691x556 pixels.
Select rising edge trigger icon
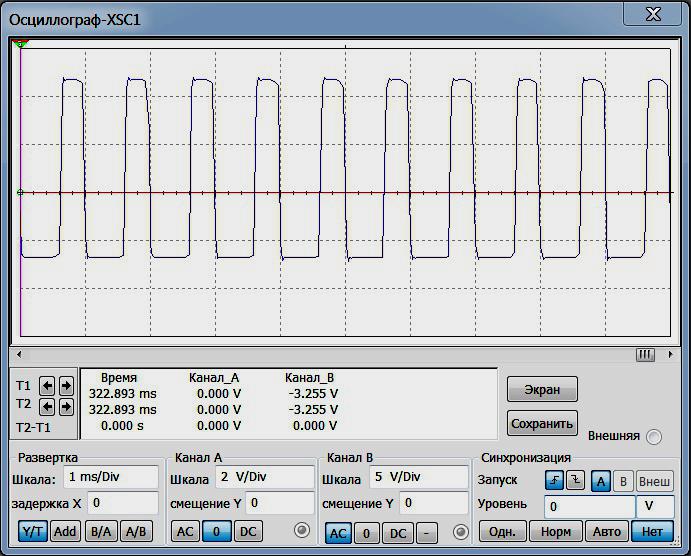(x=554, y=481)
